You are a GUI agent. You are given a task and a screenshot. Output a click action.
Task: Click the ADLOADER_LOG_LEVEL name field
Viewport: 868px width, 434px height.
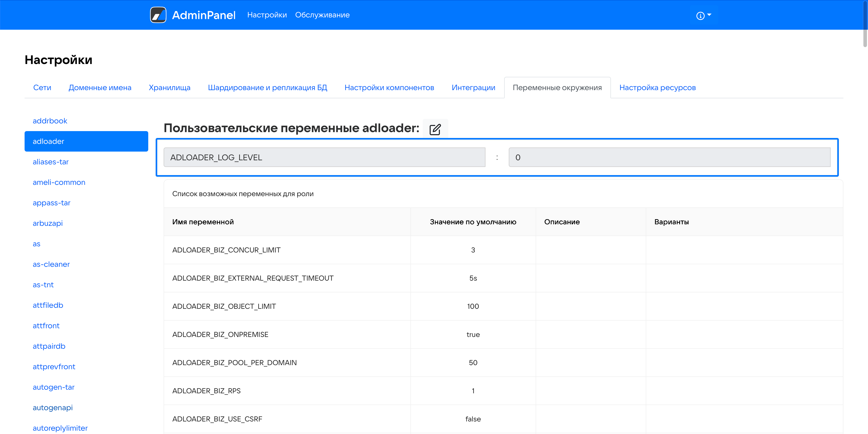324,157
